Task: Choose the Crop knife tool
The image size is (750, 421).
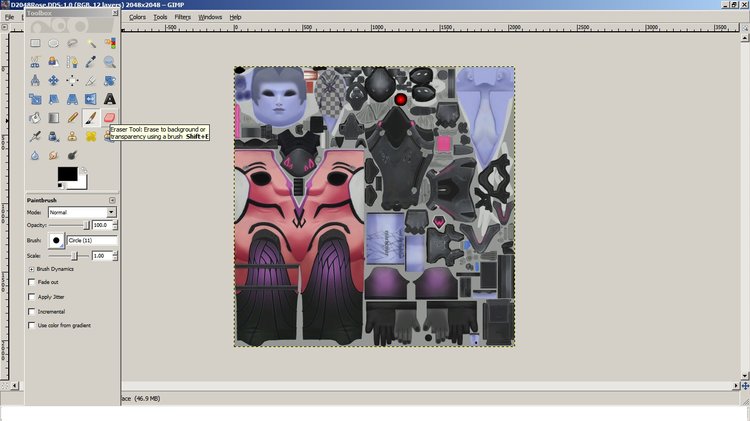Action: pos(91,81)
